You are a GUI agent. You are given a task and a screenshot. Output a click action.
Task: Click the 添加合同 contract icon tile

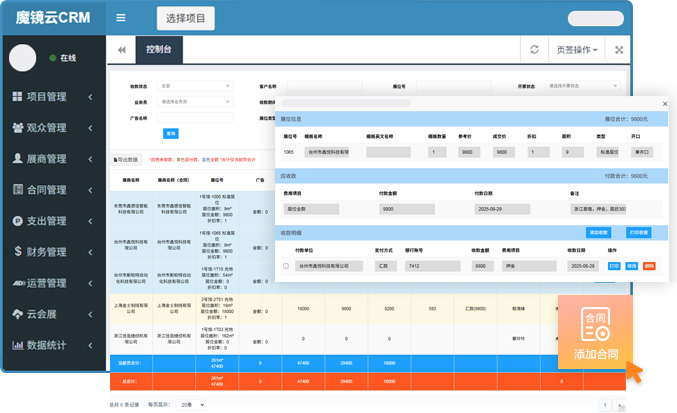click(596, 330)
